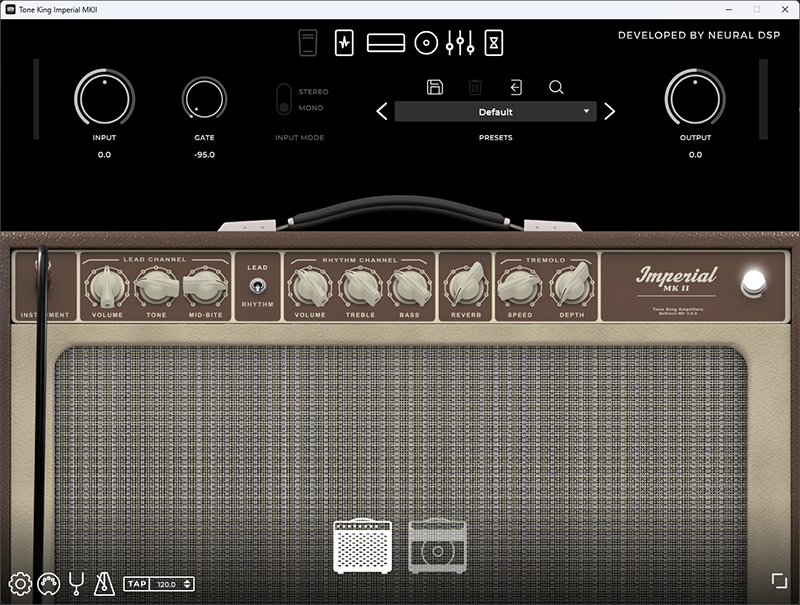
Task: Click the Bass knob
Action: [x=409, y=287]
